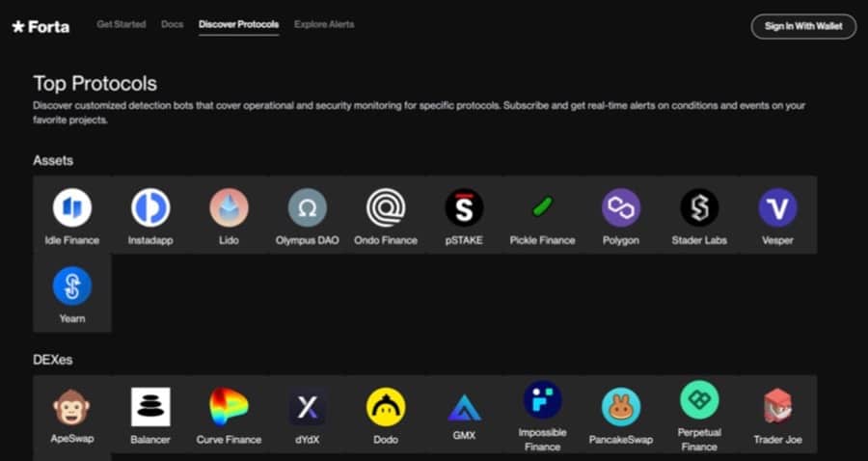Go to the Get Started tab

tap(120, 24)
